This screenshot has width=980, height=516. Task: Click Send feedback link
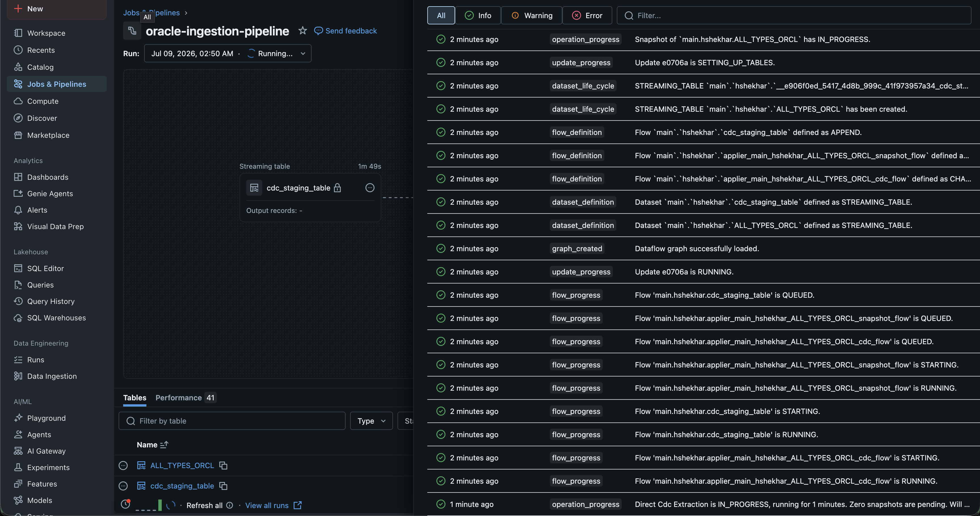tap(345, 31)
